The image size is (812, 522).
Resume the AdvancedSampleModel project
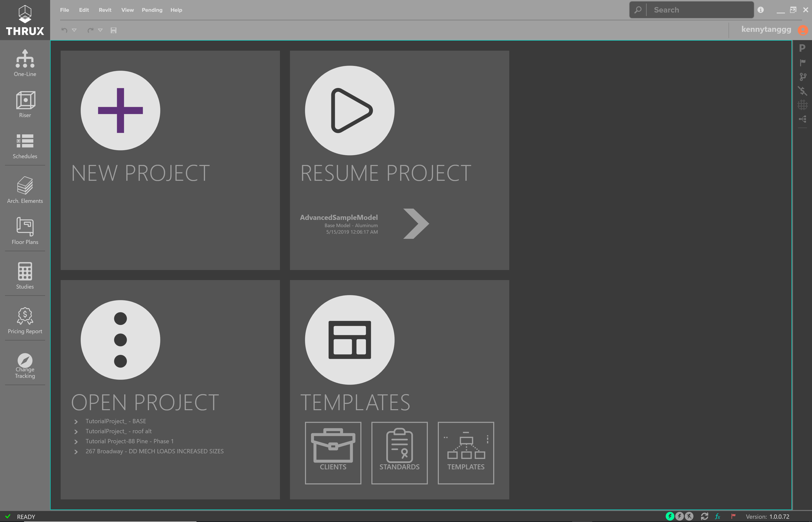416,224
